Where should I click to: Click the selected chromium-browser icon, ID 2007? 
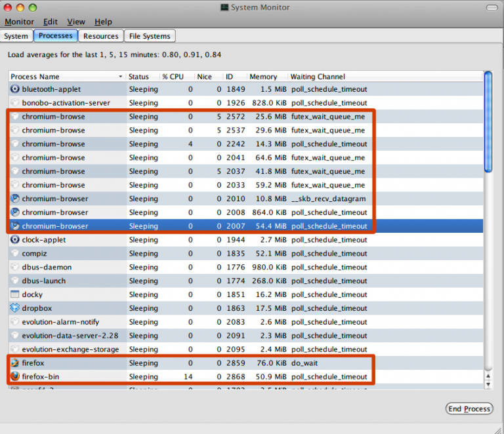point(15,226)
